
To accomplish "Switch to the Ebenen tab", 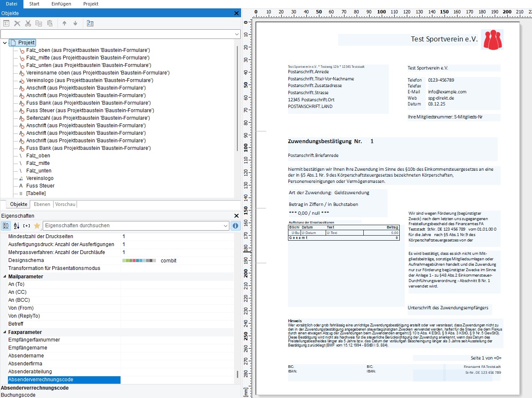I will (x=42, y=204).
